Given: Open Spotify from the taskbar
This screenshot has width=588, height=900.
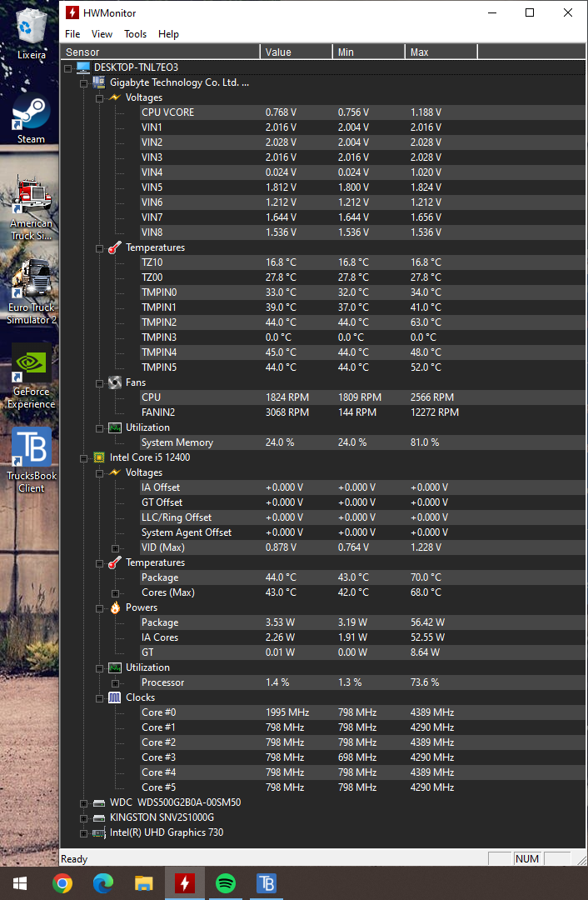Looking at the screenshot, I should 226,883.
